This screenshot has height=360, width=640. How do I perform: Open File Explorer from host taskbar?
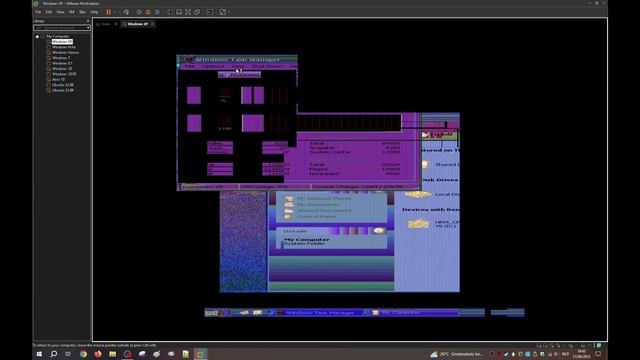(x=113, y=354)
